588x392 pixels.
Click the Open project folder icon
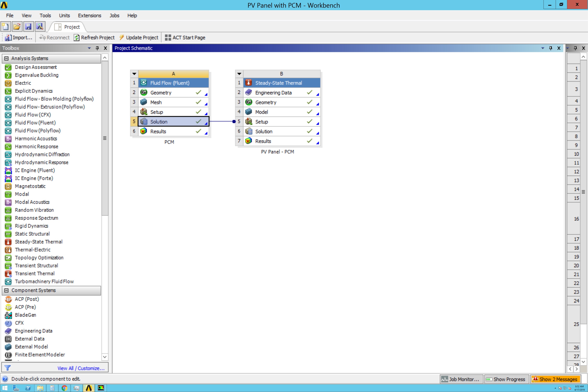(17, 26)
